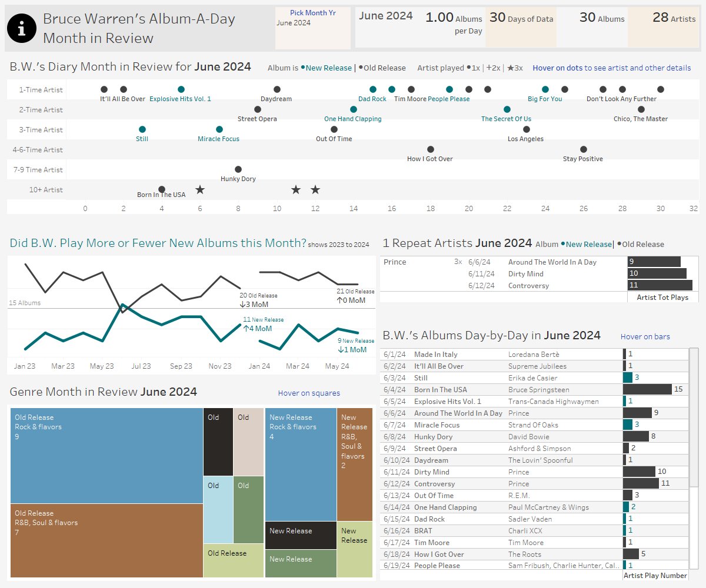
Task: Select the teal People Please dot
Action: pos(449,89)
